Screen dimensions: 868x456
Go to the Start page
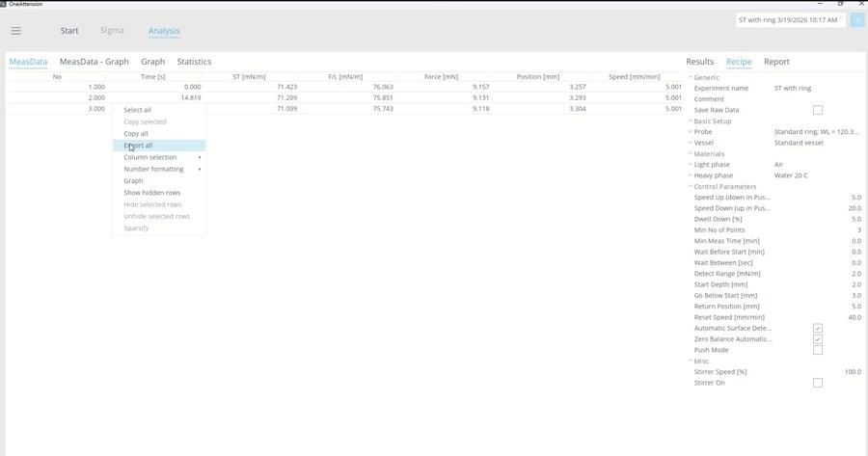[69, 31]
